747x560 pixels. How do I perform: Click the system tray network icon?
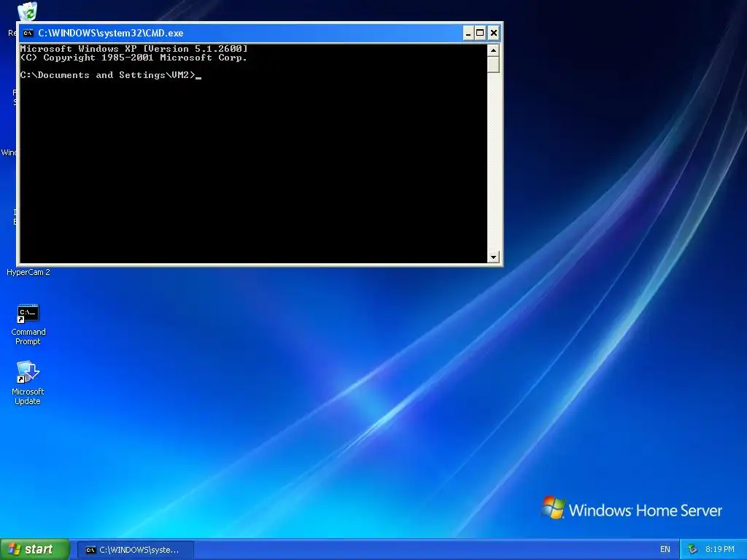692,549
